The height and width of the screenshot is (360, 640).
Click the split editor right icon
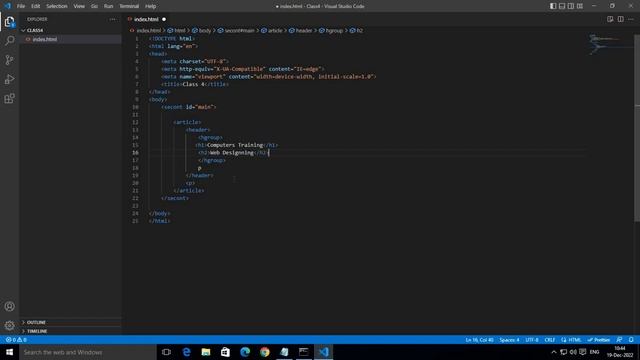[x=620, y=19]
